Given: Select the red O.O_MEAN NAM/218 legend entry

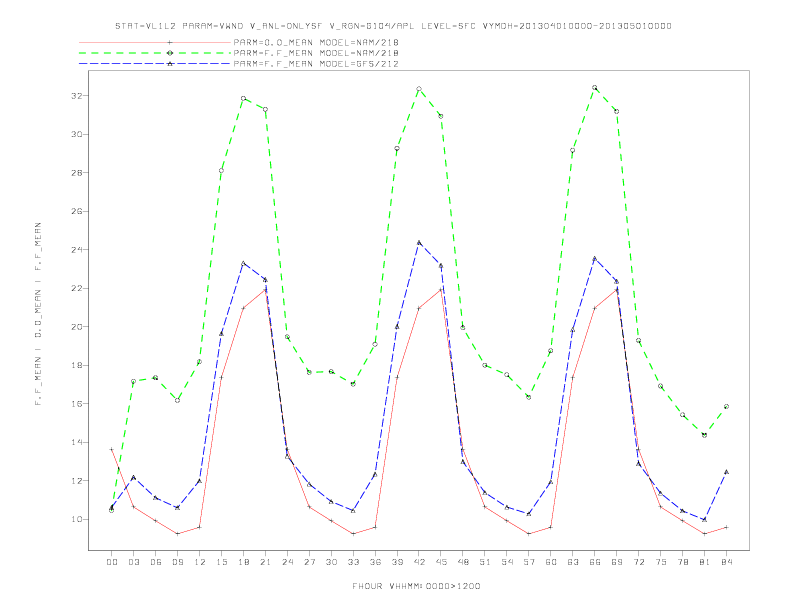Looking at the screenshot, I should click(x=316, y=42).
